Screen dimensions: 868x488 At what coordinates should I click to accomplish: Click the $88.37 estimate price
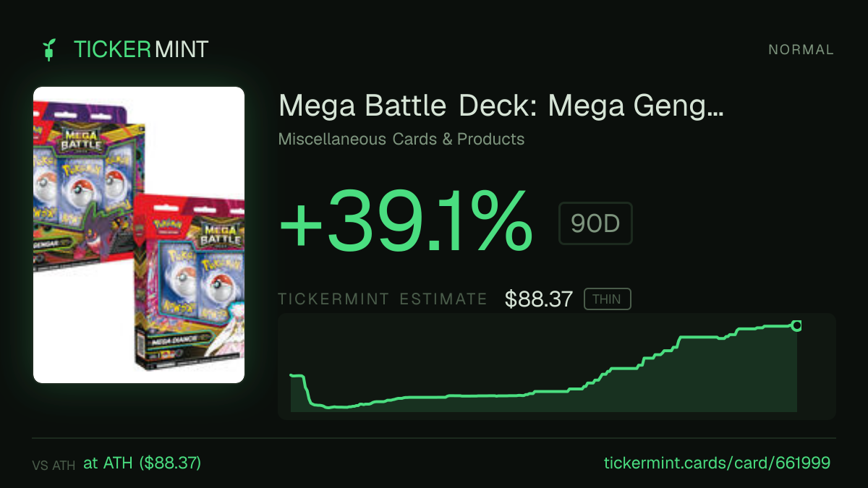pos(539,299)
